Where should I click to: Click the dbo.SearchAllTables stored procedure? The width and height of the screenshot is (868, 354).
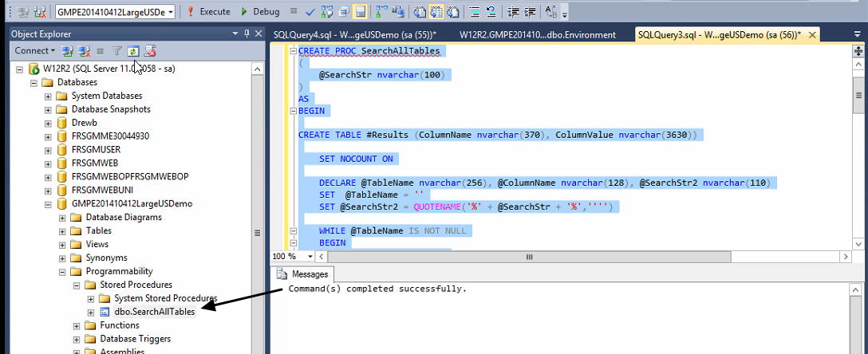point(154,312)
